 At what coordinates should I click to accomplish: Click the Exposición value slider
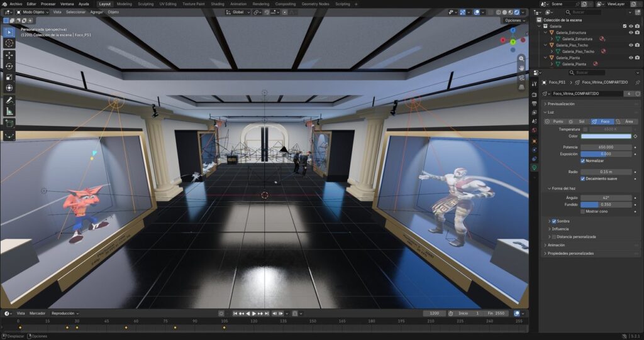coord(606,154)
